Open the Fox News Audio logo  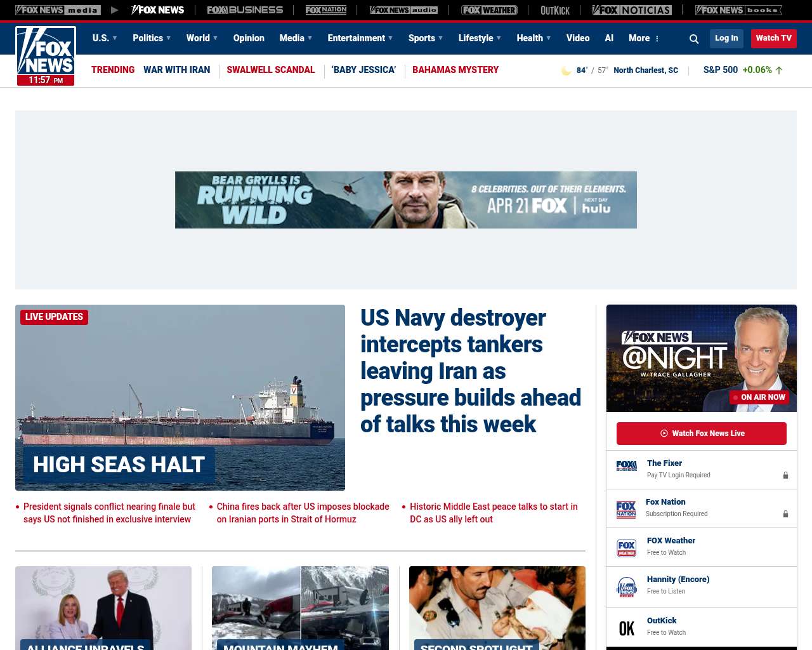[403, 10]
